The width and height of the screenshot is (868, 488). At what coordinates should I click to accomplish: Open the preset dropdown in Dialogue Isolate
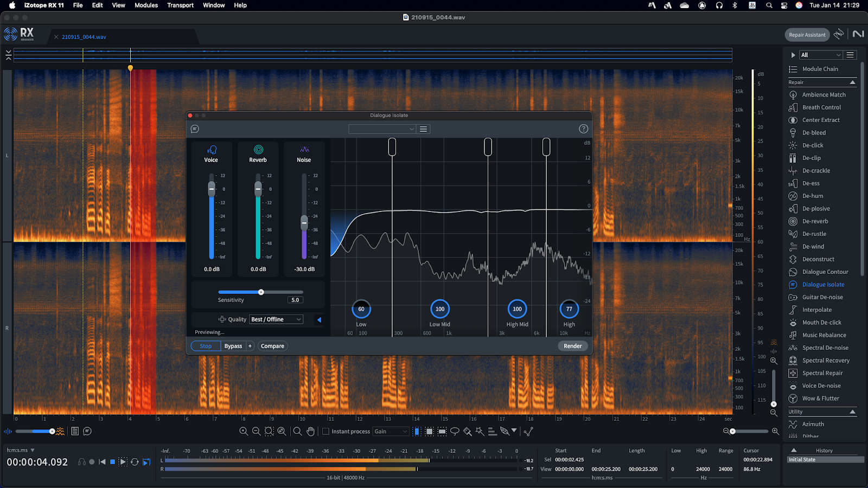click(382, 129)
